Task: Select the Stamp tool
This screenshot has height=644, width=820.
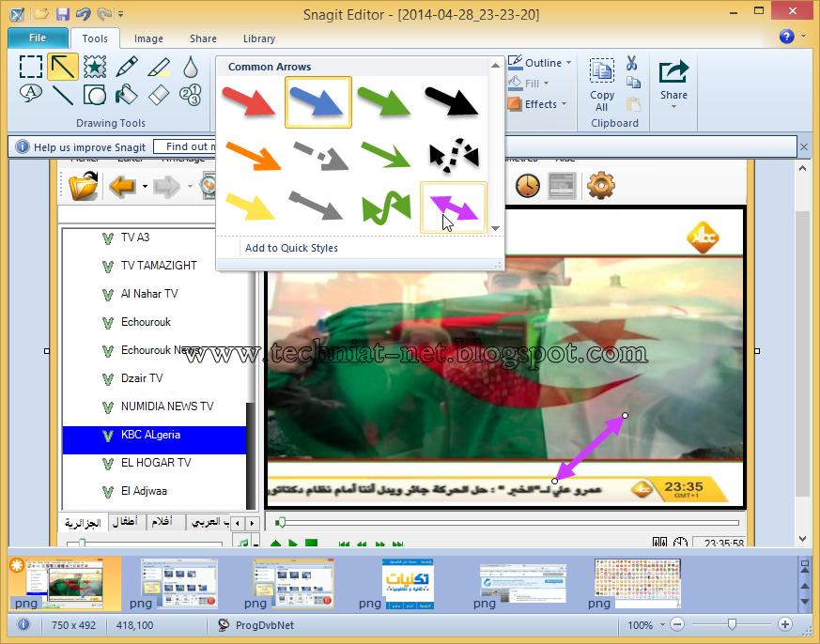Action: [x=95, y=67]
